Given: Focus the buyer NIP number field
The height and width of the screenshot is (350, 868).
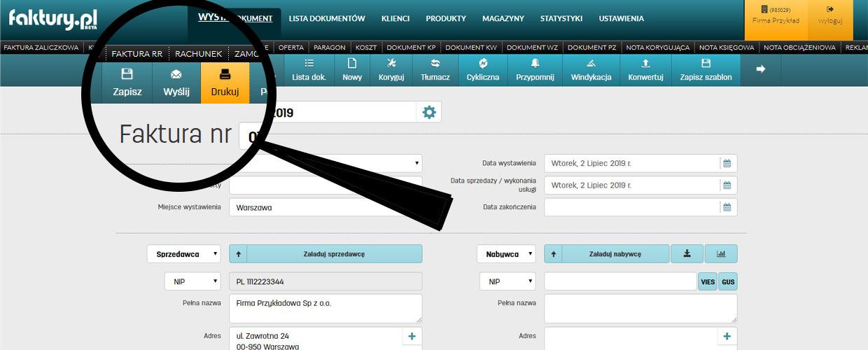Looking at the screenshot, I should 620,281.
